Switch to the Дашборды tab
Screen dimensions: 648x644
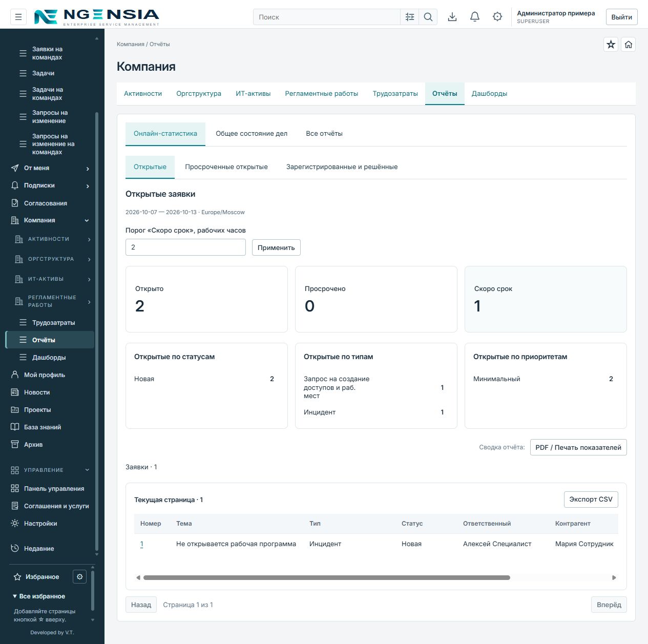[x=490, y=94]
